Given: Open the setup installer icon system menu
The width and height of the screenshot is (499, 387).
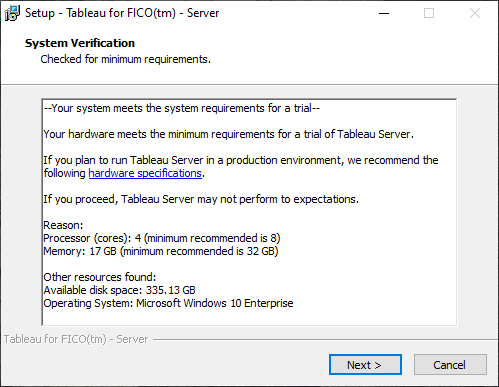Looking at the screenshot, I should coord(12,13).
